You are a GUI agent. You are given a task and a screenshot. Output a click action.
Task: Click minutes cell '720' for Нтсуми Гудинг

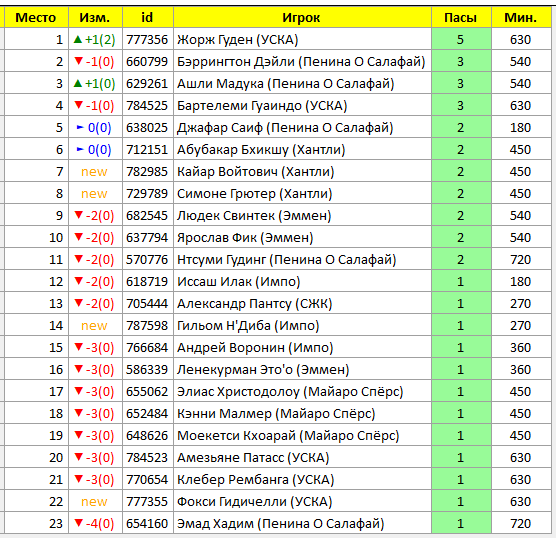coord(521,259)
